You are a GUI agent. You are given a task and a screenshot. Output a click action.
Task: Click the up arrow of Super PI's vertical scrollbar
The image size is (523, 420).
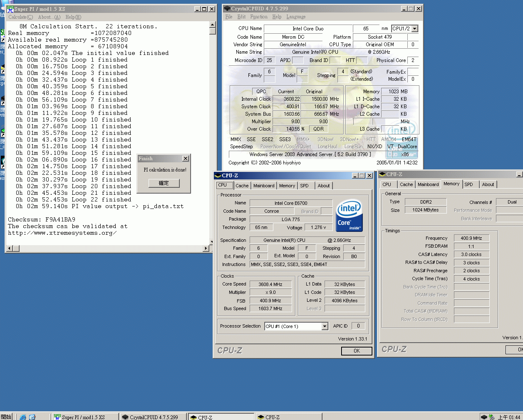[x=213, y=25]
